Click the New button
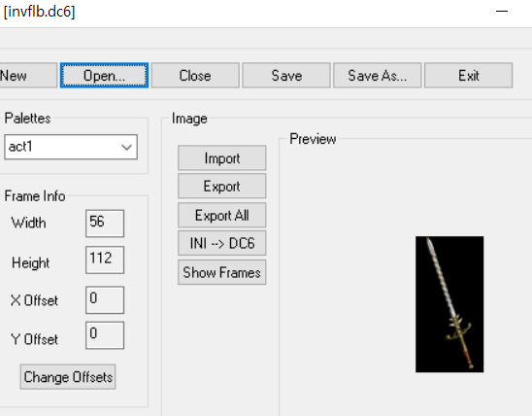 click(28, 76)
